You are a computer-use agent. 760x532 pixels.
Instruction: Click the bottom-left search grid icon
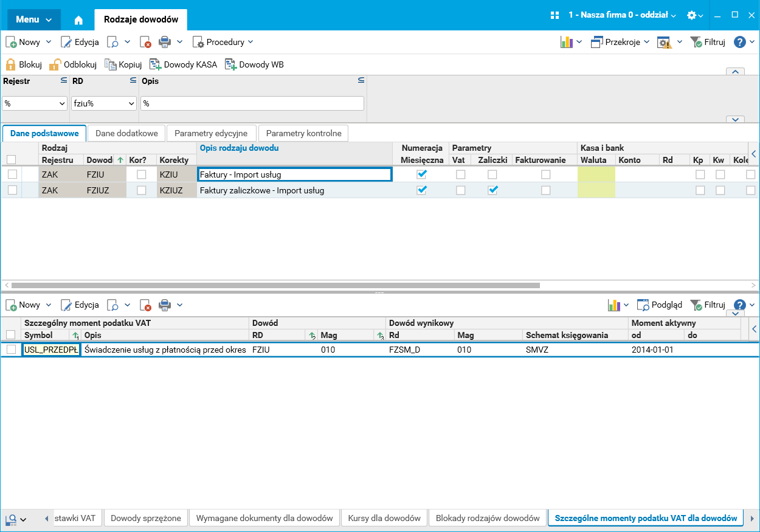click(11, 519)
